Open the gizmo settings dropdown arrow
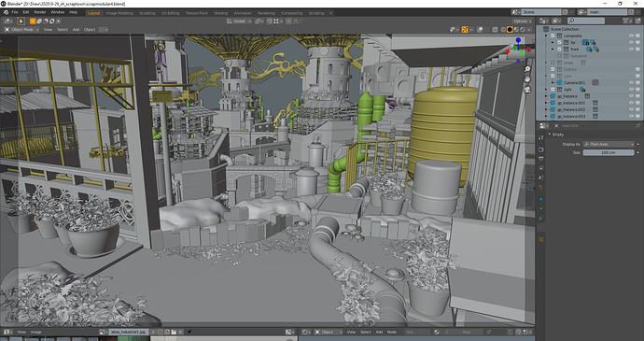 click(470, 29)
